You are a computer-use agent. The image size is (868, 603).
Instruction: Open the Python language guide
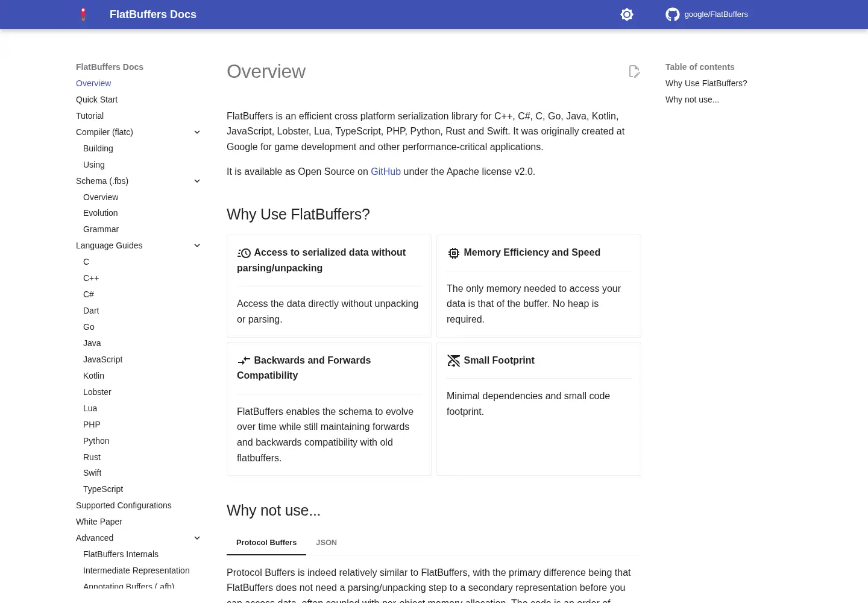96,441
